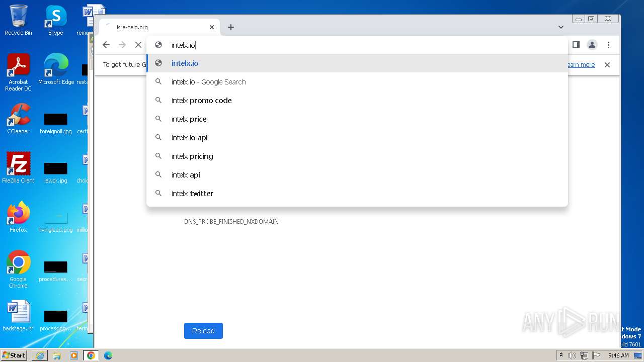Pick 'intelx.io api' suggestion
The height and width of the screenshot is (362, 644).
[357, 138]
